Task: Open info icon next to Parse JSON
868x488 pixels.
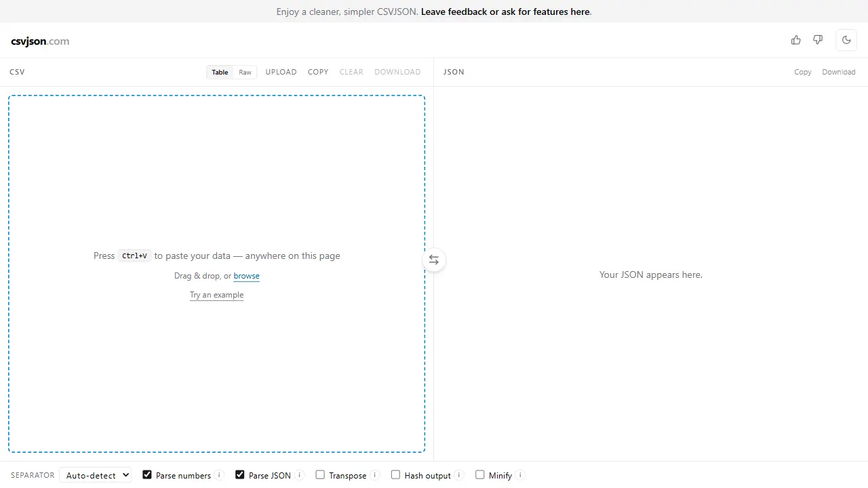Action: 300,475
